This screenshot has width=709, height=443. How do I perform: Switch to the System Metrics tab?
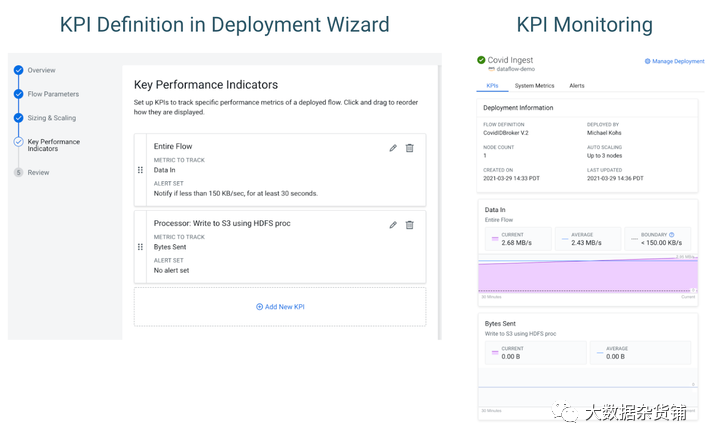[x=534, y=85]
